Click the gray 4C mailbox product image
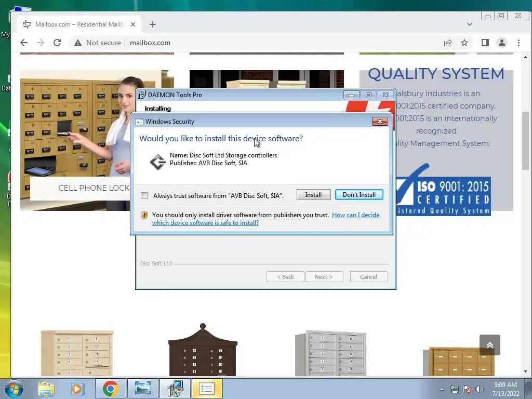532x399 pixels. pyautogui.click(x=331, y=353)
